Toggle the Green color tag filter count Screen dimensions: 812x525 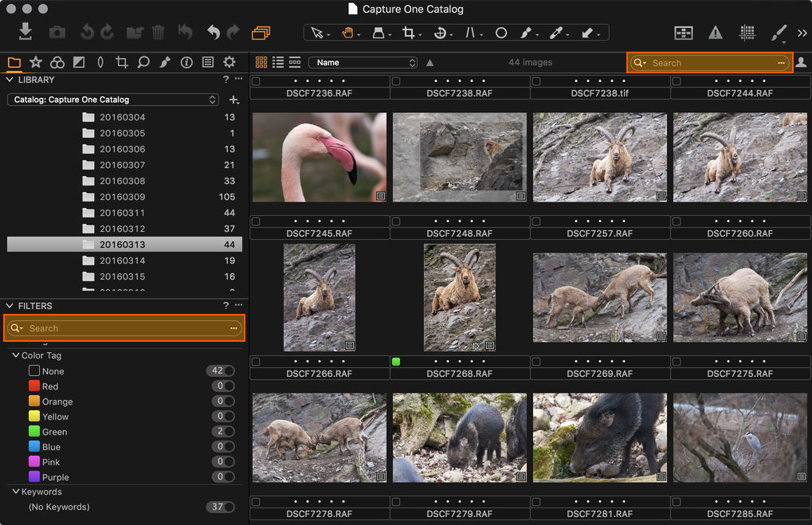222,431
